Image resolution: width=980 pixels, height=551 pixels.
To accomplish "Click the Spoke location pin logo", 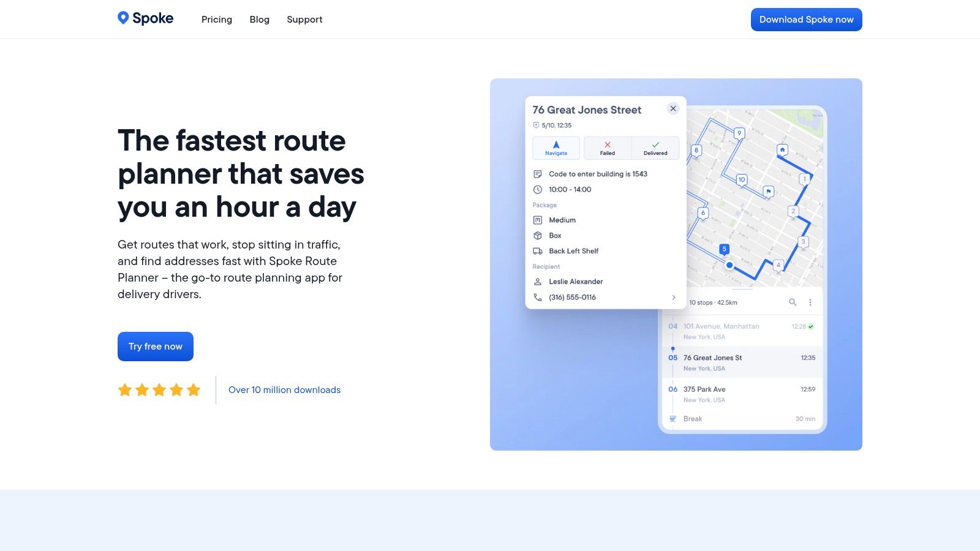I will [x=124, y=18].
